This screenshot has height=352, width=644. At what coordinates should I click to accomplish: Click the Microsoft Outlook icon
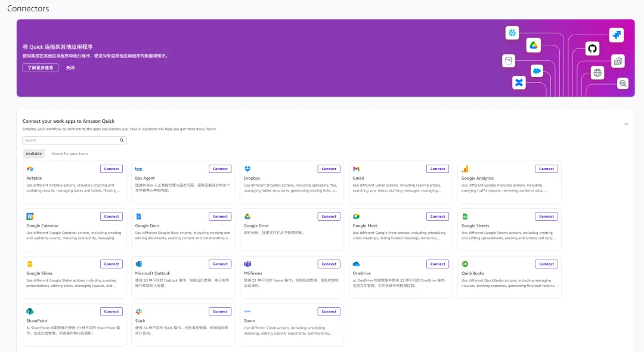coord(138,264)
